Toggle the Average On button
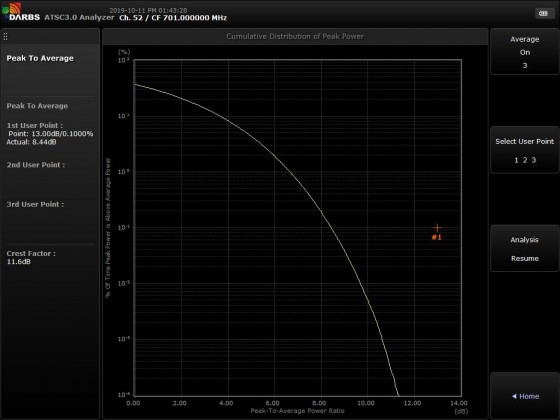560x420 pixels. pyautogui.click(x=525, y=52)
